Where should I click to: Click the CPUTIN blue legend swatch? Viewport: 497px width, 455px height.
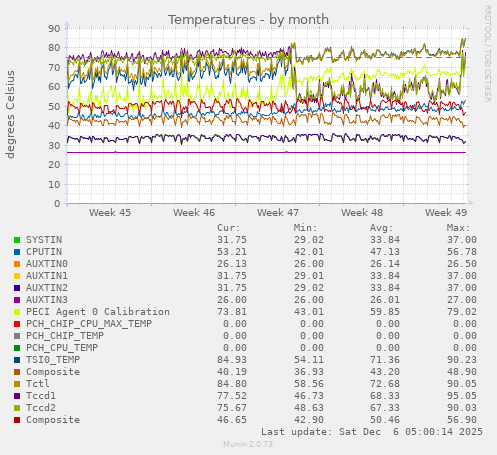pyautogui.click(x=17, y=252)
